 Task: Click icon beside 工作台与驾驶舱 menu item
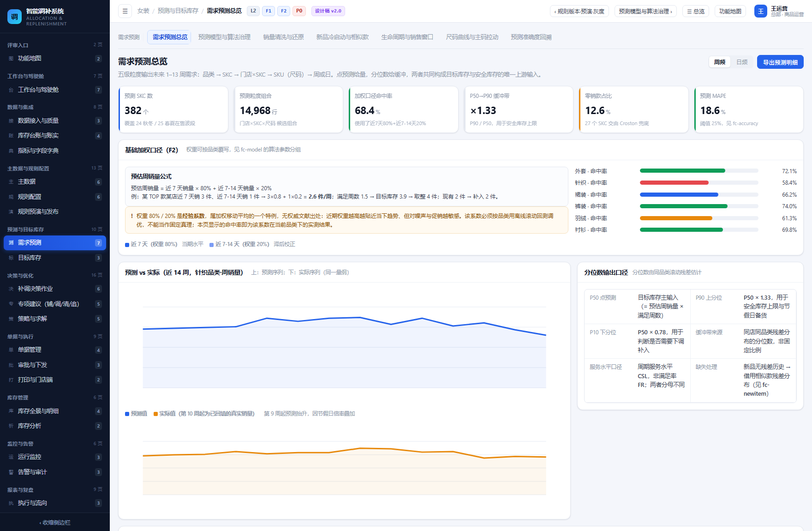click(x=11, y=90)
